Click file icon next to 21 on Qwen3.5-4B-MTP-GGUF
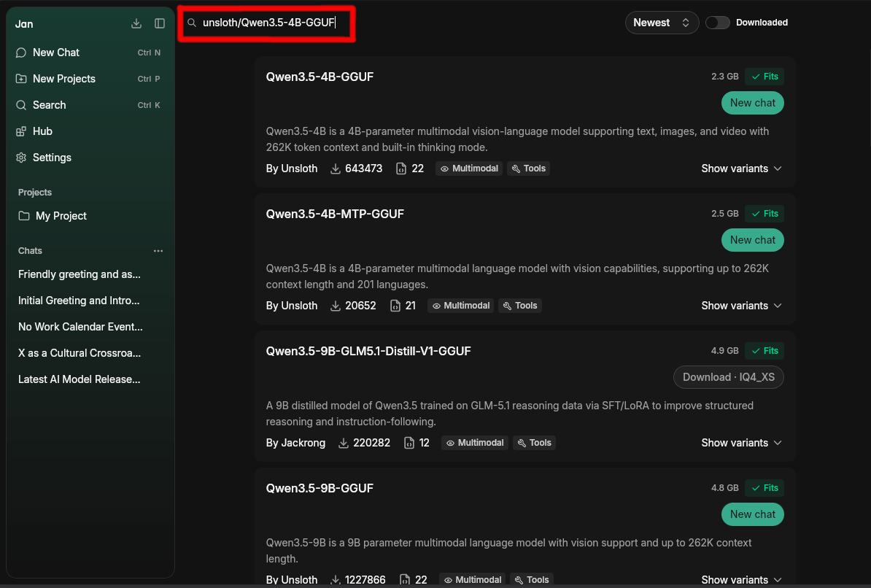 (x=395, y=306)
